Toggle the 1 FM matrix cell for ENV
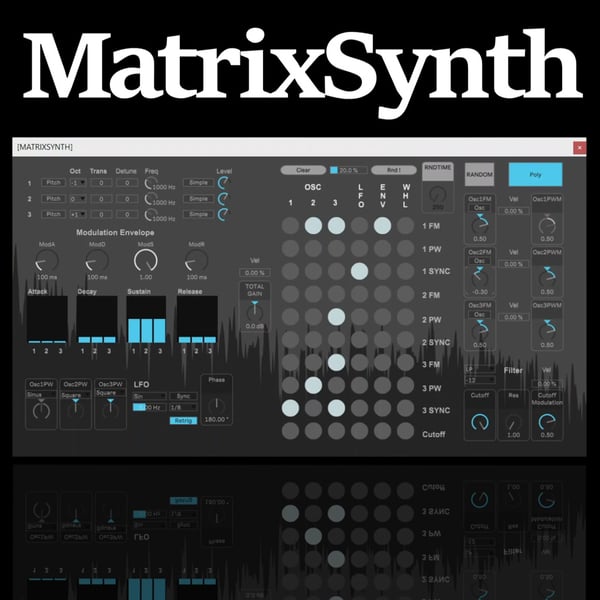The width and height of the screenshot is (600, 600). tap(382, 225)
